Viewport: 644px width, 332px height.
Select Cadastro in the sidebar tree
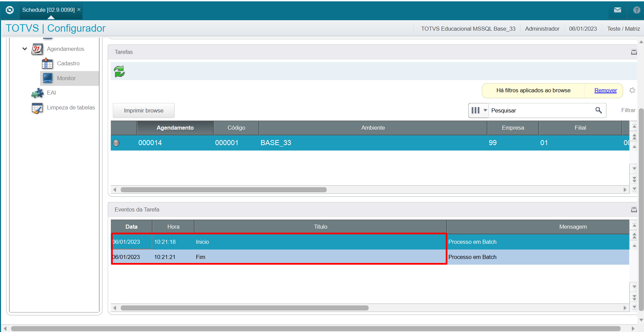tap(68, 63)
